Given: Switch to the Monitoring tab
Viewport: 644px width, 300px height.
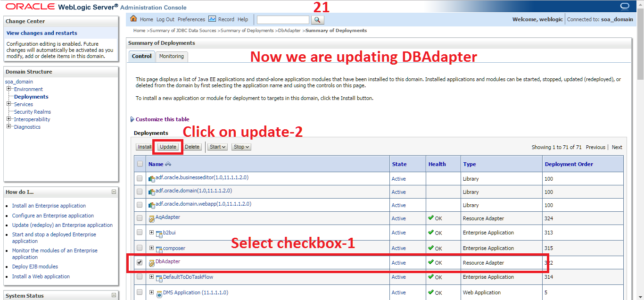Looking at the screenshot, I should click(x=172, y=56).
